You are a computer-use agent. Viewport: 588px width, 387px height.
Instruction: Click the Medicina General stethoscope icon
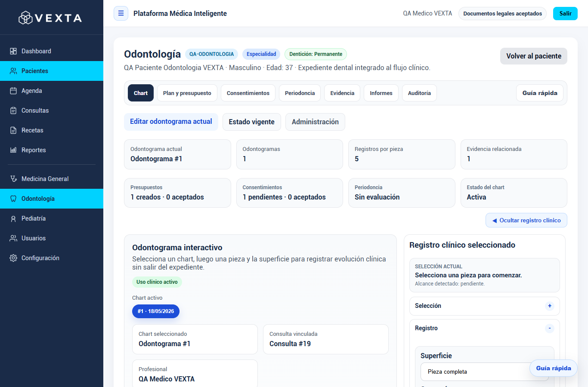pyautogui.click(x=13, y=179)
